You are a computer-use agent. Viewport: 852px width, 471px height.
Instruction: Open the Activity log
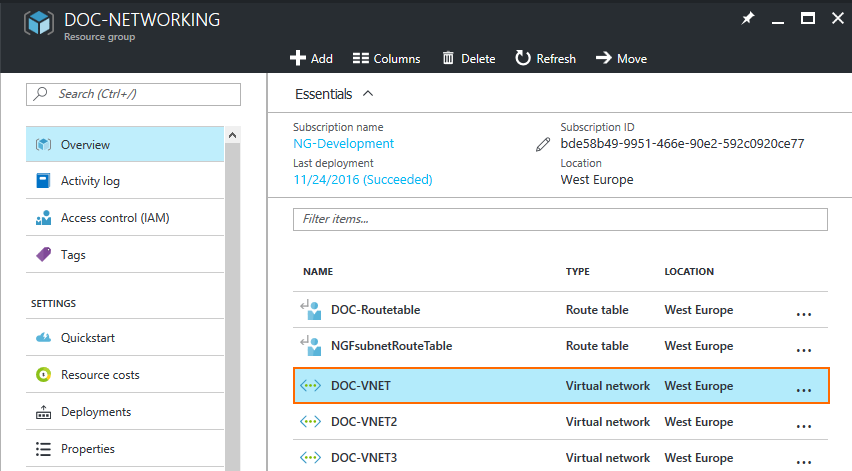125,181
